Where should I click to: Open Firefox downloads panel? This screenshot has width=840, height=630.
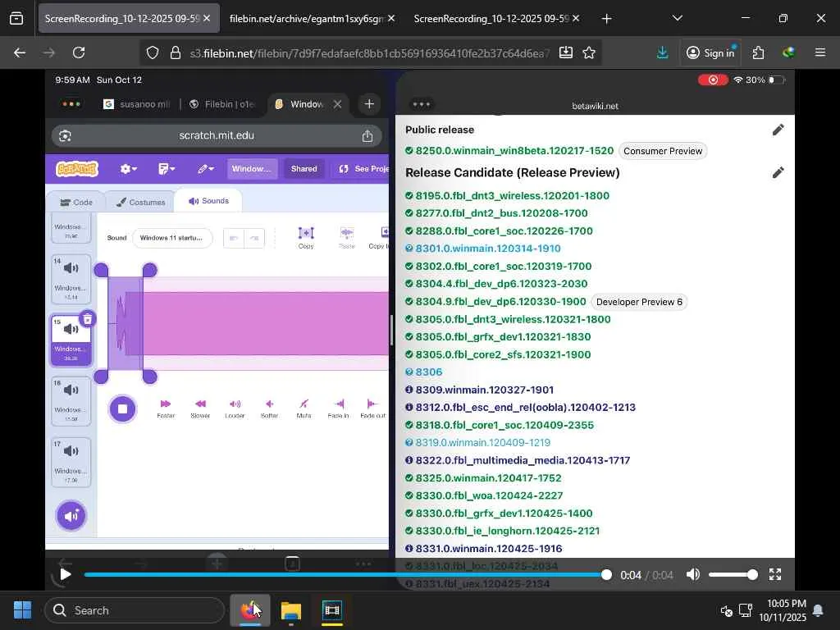click(x=662, y=52)
